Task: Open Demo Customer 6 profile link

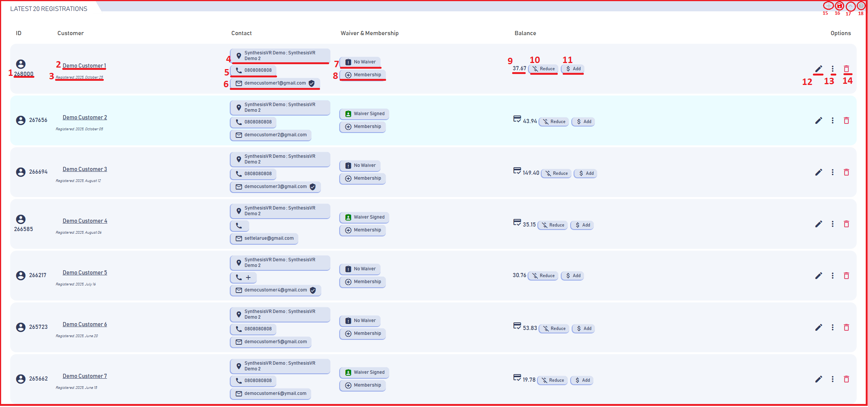Action: pyautogui.click(x=85, y=324)
